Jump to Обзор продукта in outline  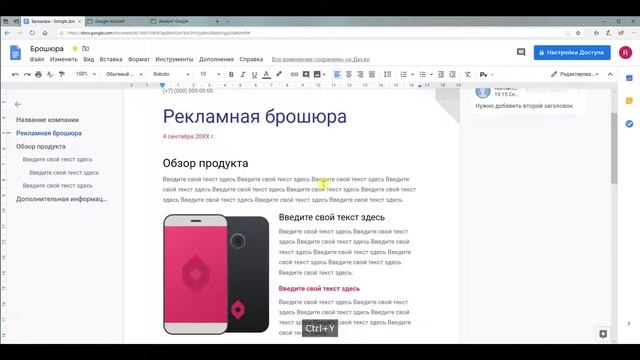41,146
